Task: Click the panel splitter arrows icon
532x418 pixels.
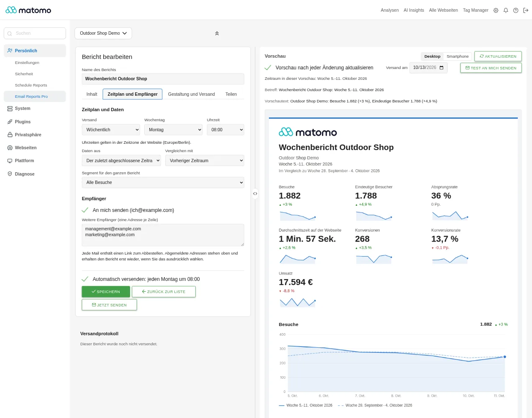Action: pos(255,194)
